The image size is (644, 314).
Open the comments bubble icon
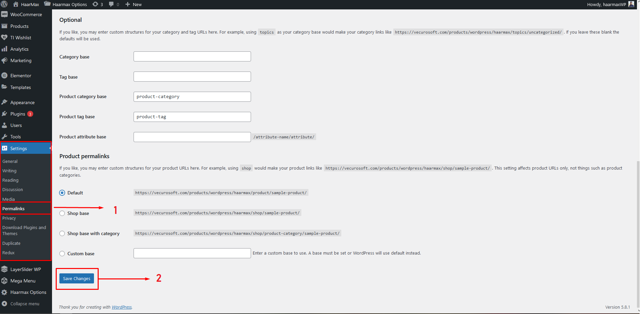111,4
